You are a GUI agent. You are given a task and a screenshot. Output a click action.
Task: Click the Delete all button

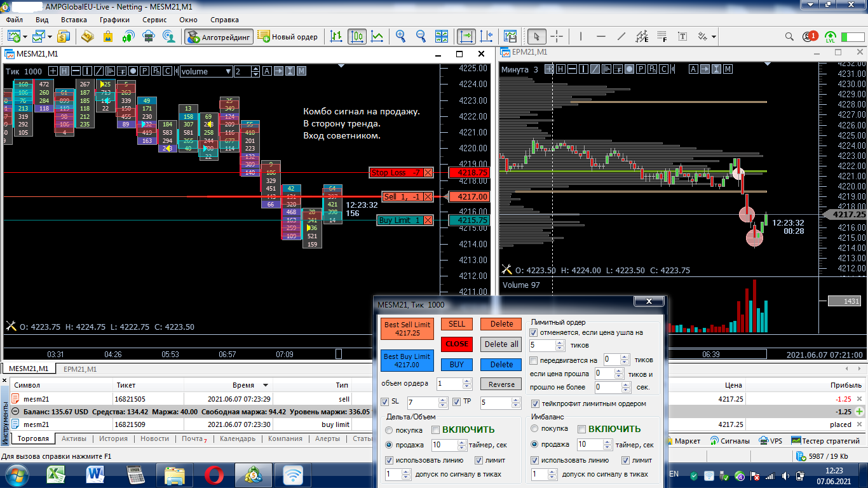tap(501, 344)
